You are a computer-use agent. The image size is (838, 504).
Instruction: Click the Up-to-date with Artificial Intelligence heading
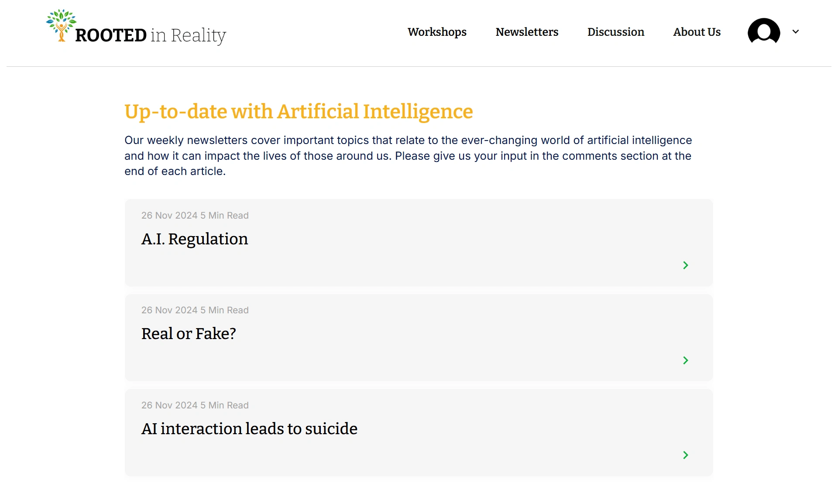(x=299, y=111)
